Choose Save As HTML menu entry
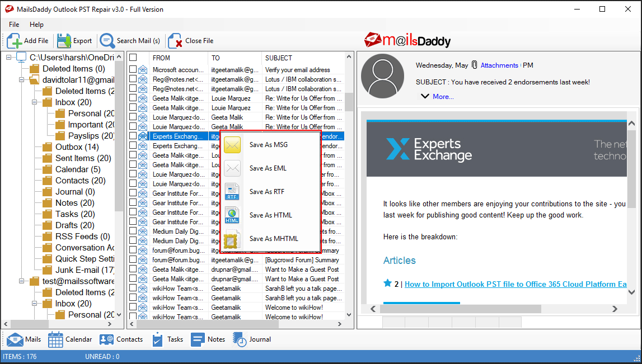642x364 pixels. [271, 215]
